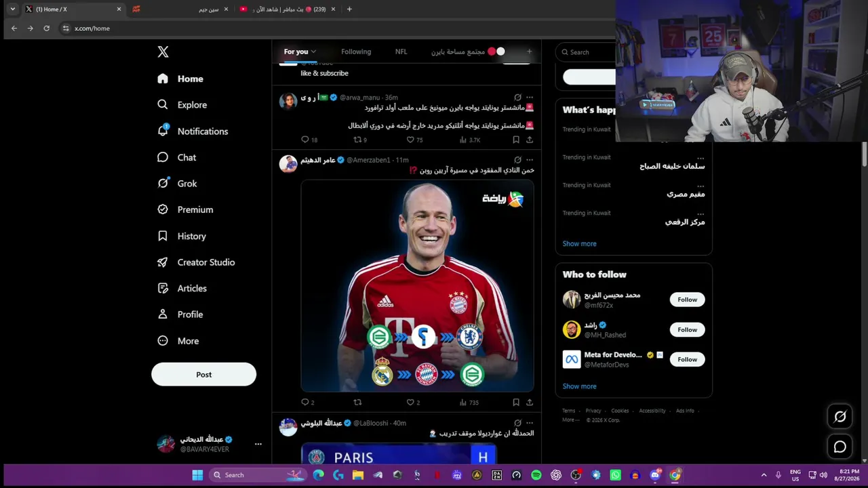Open Discord from the taskbar
Screen dimensions: 868x488
655,475
